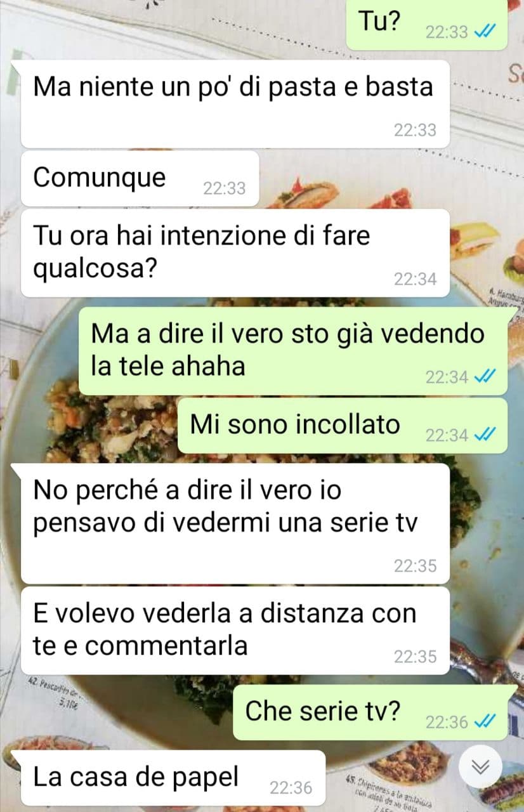This screenshot has height=812, width=524.
Task: Tap the 'Mi sono incollato' sent bubble
Action: [x=343, y=425]
